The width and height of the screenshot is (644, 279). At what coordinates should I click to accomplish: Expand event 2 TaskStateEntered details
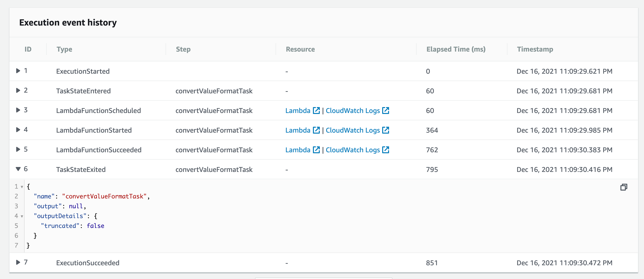pyautogui.click(x=18, y=90)
